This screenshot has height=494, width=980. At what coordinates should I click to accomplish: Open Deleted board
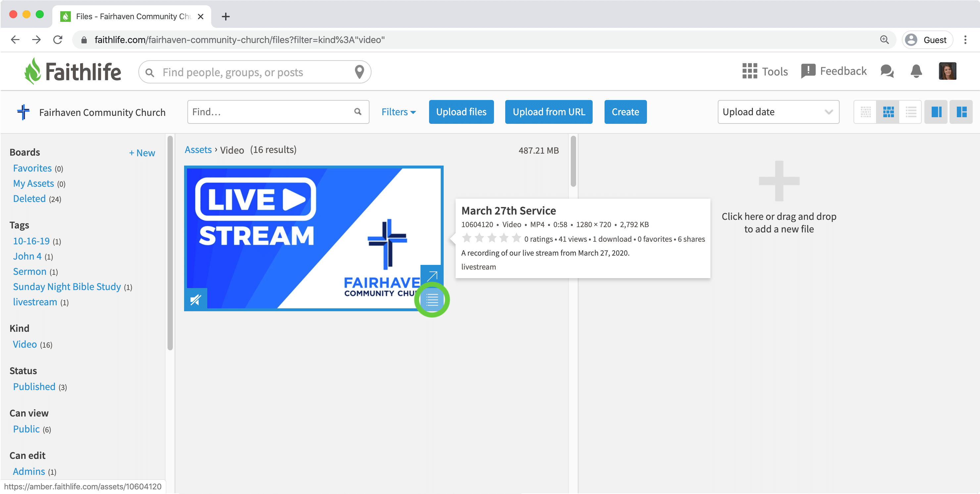29,198
